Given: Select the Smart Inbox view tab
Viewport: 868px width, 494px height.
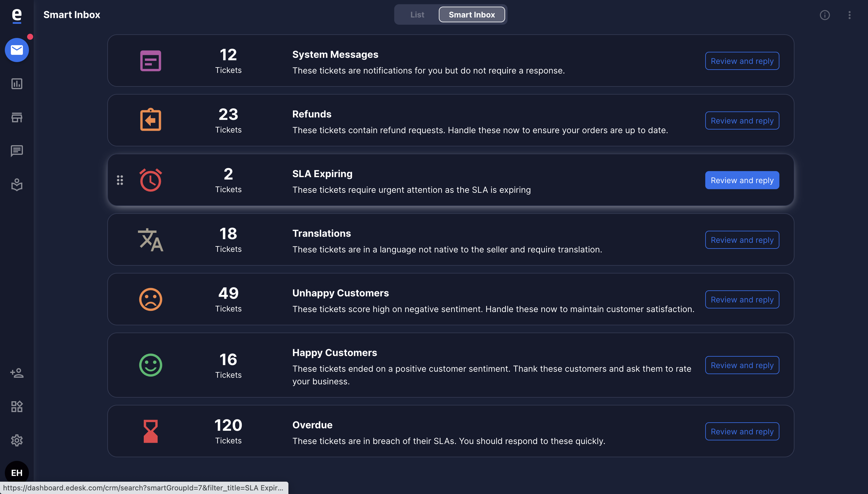Looking at the screenshot, I should click(x=471, y=14).
